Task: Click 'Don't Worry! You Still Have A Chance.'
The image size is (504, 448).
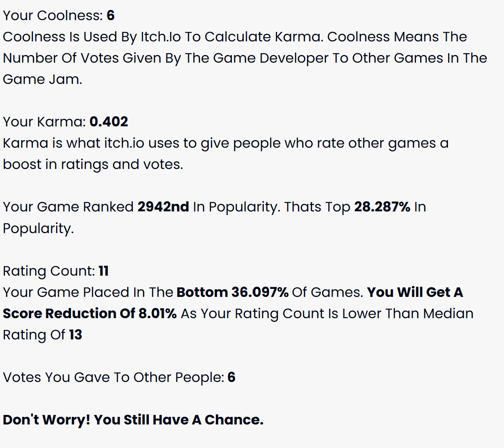Action: point(133,420)
